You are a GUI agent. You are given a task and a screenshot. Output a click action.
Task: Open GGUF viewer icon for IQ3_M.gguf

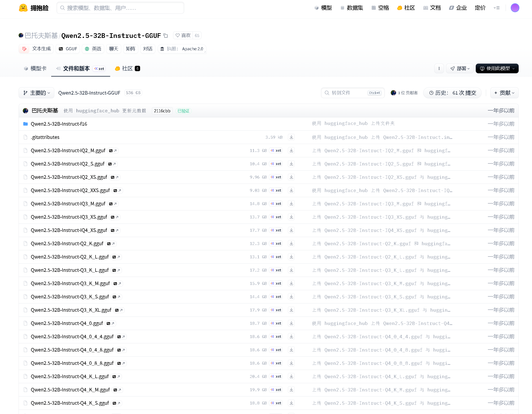(113, 204)
